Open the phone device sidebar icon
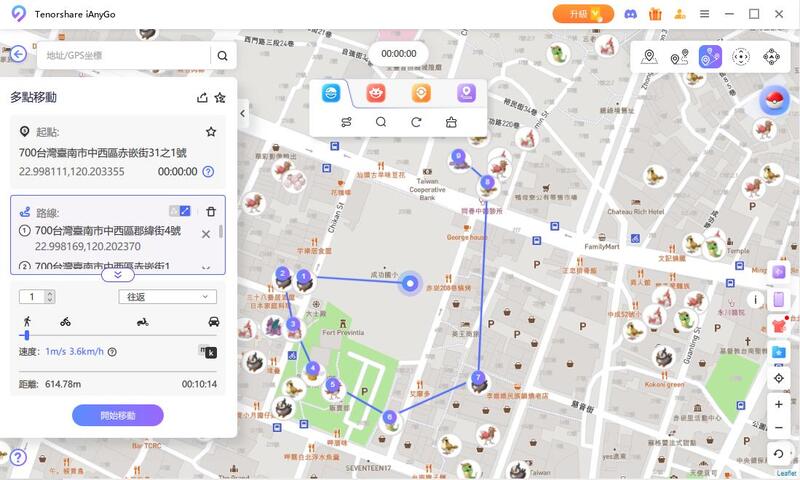Viewport: 800px width, 480px height. pos(779,299)
